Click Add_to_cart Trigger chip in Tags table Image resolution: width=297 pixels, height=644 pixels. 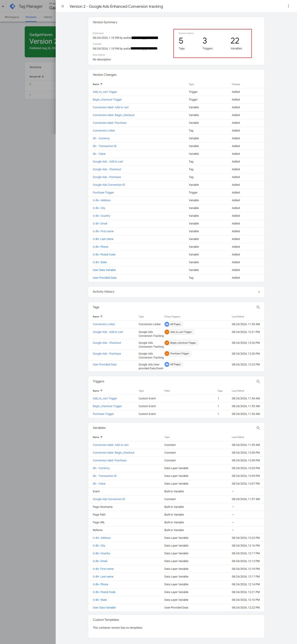click(x=179, y=332)
